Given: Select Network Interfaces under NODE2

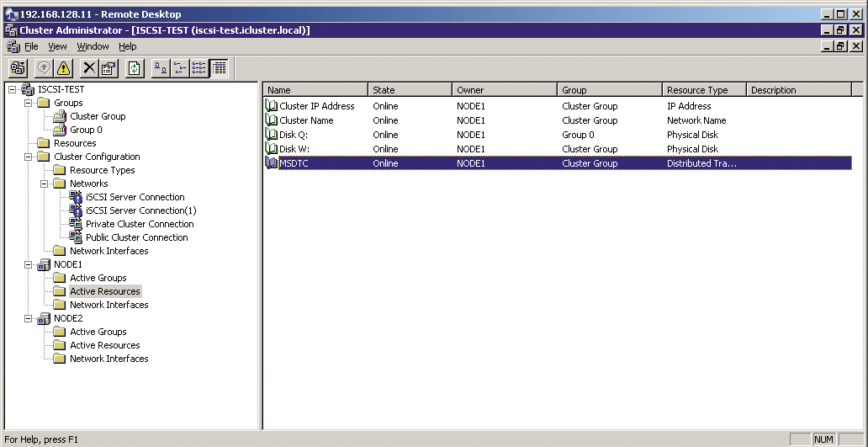Looking at the screenshot, I should tap(109, 359).
